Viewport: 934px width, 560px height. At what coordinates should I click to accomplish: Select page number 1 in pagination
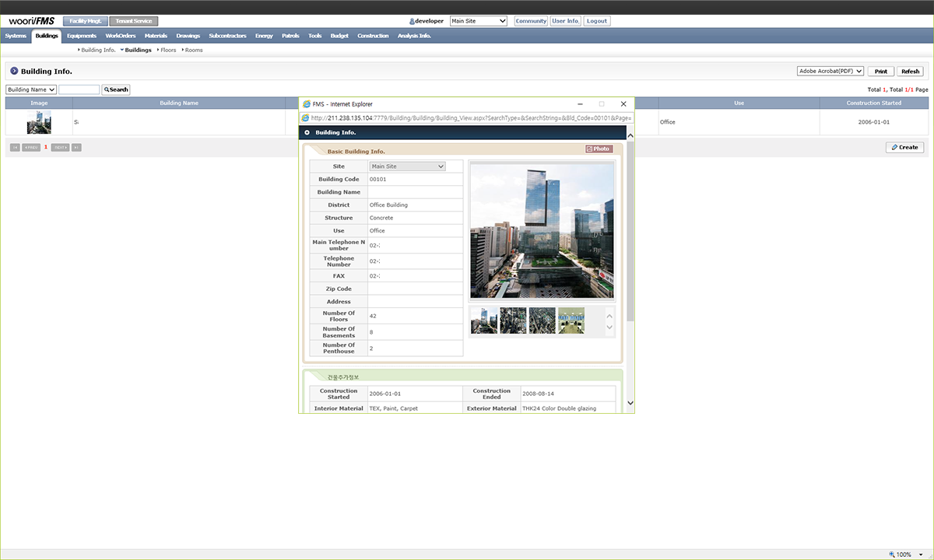click(x=46, y=147)
